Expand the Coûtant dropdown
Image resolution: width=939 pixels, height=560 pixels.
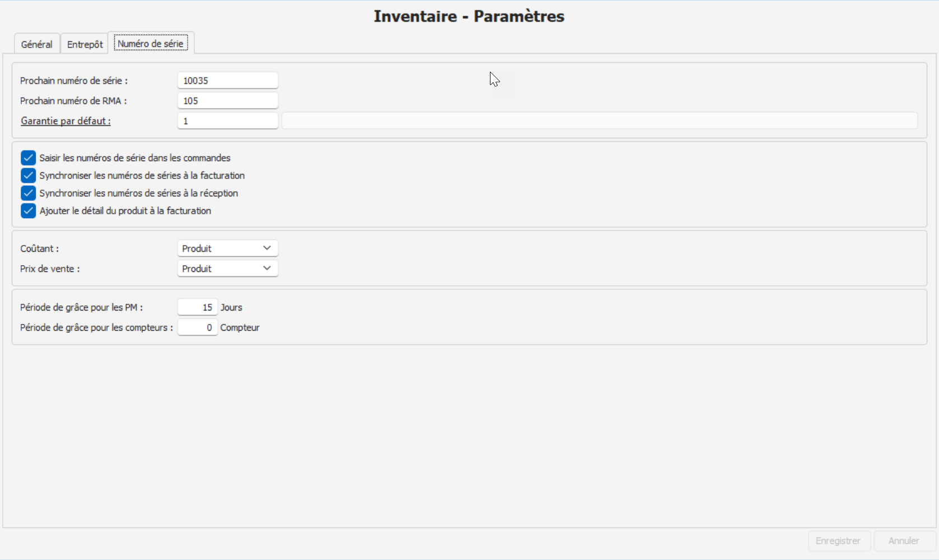pos(227,248)
